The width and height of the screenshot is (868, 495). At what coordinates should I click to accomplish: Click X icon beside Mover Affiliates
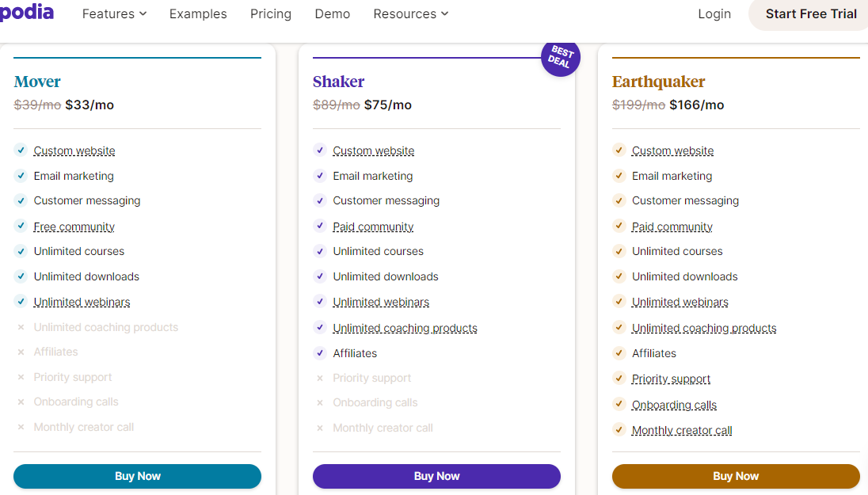point(21,352)
